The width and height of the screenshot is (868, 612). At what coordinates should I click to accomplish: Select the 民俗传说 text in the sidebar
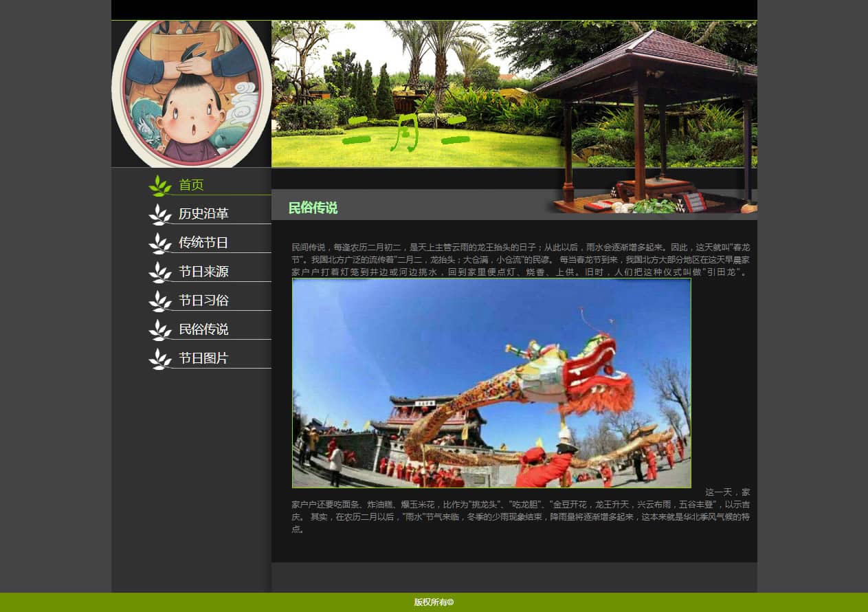pos(203,329)
